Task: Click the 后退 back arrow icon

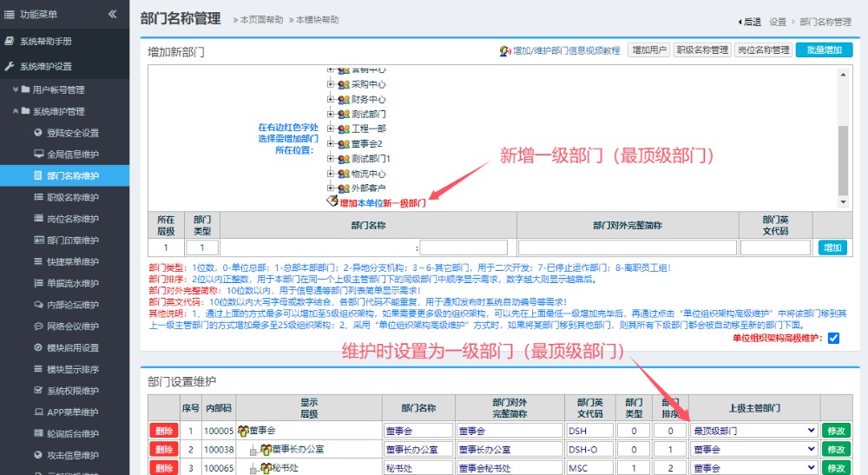Action: pyautogui.click(x=740, y=22)
